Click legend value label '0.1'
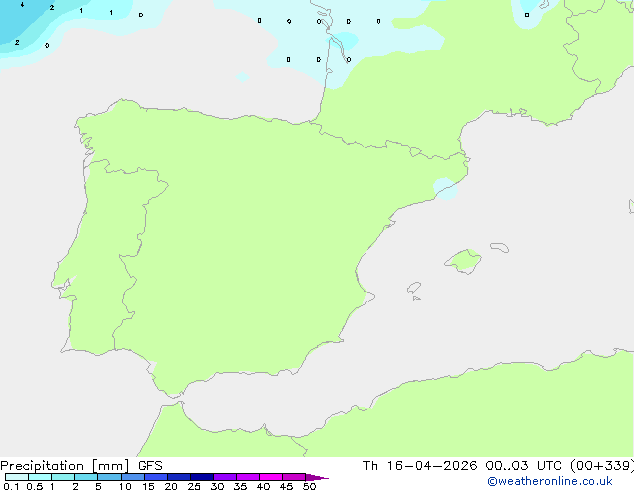The image size is (634, 490). tap(11, 486)
